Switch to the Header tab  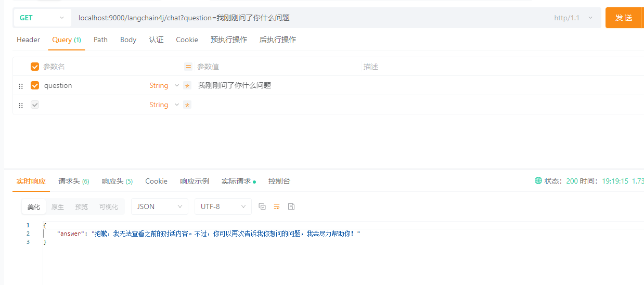pos(28,40)
